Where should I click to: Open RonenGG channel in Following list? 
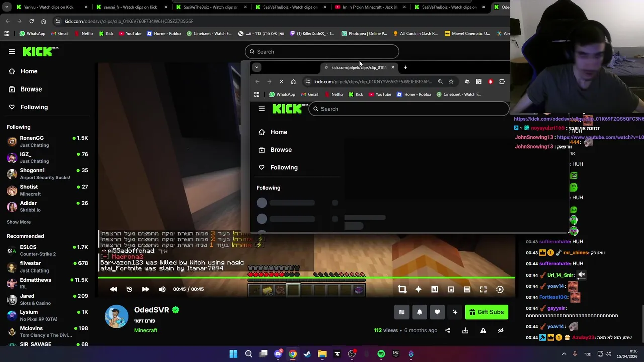click(47, 141)
